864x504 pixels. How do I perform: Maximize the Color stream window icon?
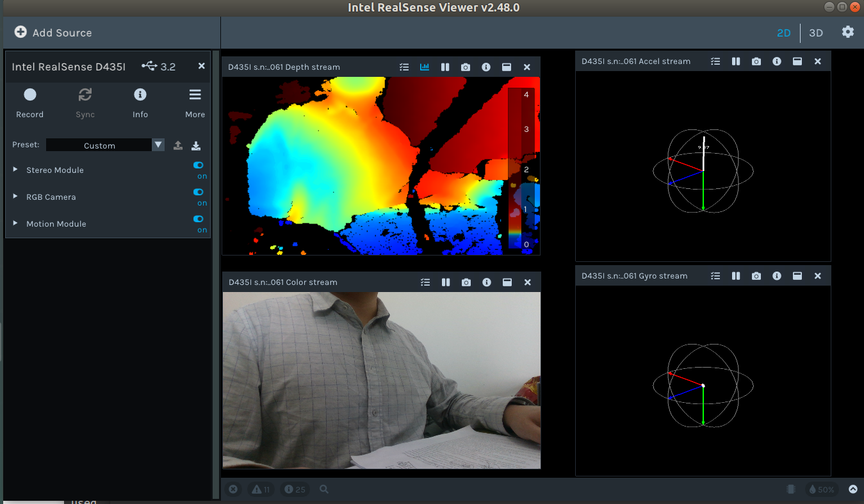(507, 282)
